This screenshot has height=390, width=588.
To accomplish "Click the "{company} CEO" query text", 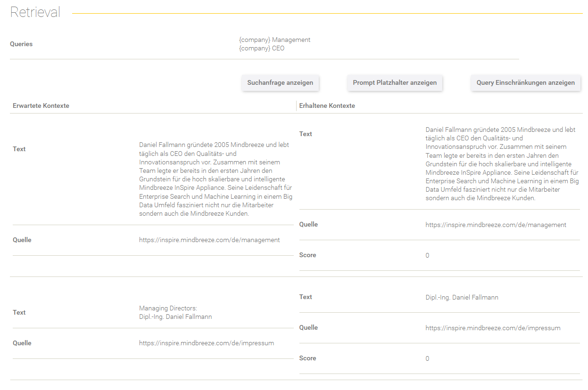I will [x=262, y=48].
